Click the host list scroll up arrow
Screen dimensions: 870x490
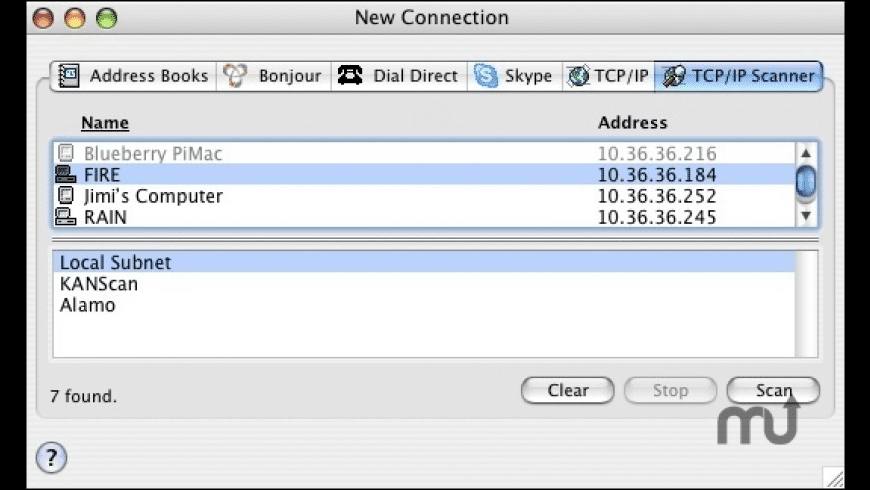806,153
